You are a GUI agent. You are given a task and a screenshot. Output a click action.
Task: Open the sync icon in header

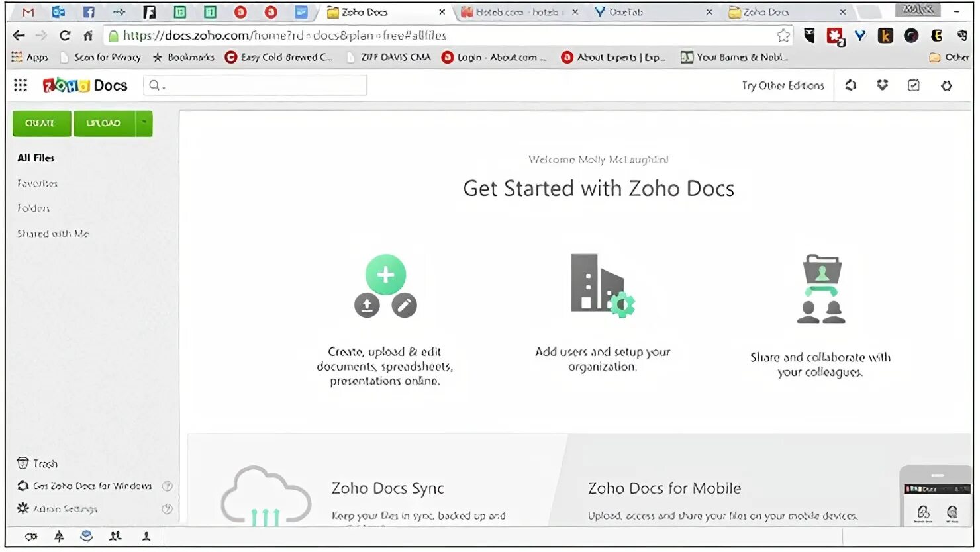[851, 85]
